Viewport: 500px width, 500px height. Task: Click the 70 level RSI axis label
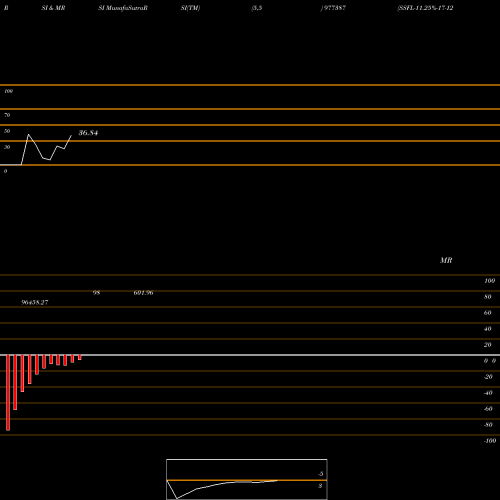coord(7,115)
